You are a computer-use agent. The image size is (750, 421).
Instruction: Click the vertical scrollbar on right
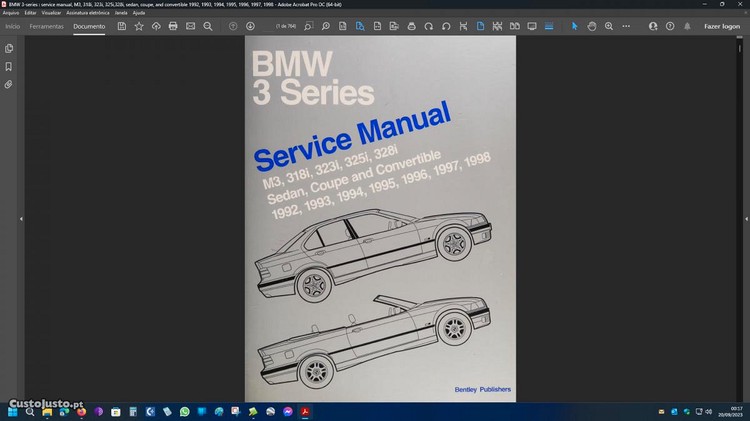746,200
